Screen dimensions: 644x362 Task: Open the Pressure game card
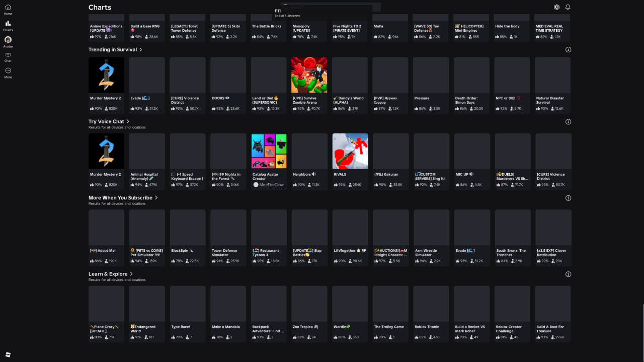pos(431,85)
